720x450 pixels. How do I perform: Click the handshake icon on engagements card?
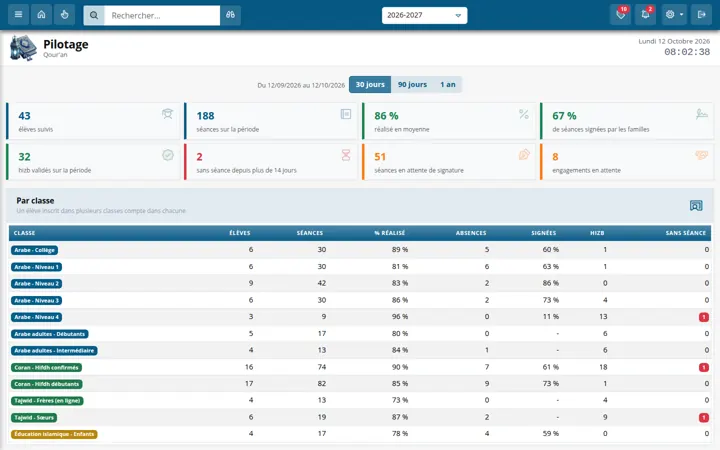point(702,155)
